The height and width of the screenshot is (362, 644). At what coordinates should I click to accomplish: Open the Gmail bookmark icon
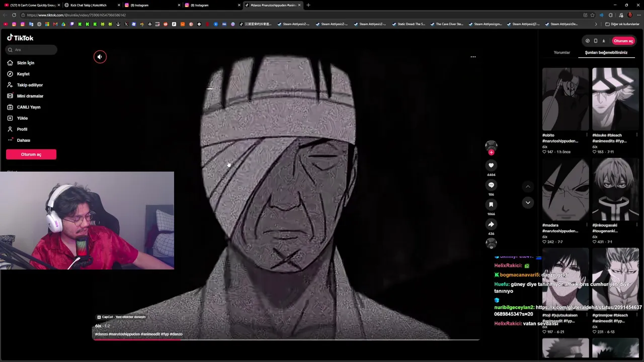click(55, 24)
